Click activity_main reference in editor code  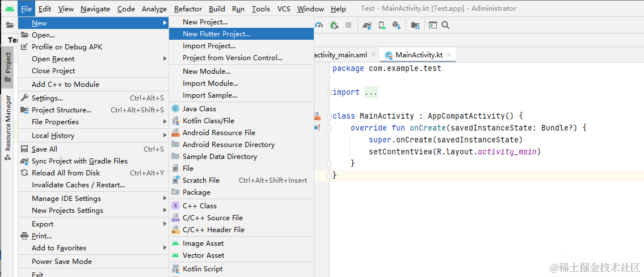click(507, 152)
